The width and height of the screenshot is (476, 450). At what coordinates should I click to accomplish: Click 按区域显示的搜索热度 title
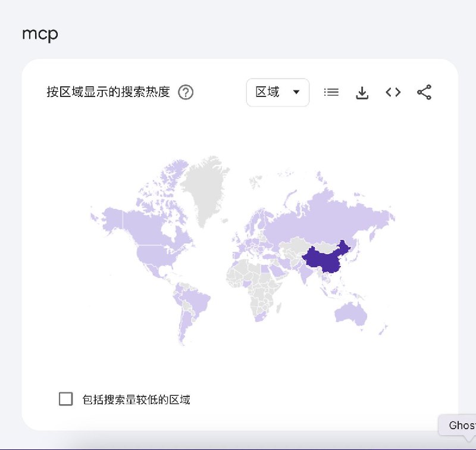108,92
